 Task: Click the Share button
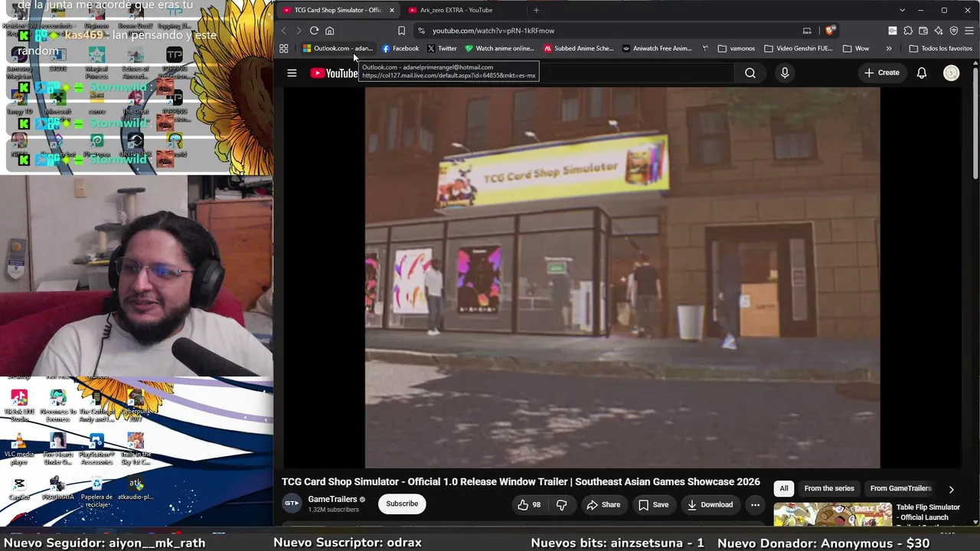coord(603,504)
